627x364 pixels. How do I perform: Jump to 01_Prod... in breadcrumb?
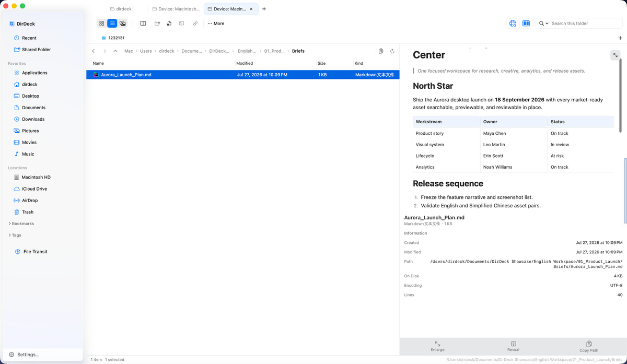[275, 51]
